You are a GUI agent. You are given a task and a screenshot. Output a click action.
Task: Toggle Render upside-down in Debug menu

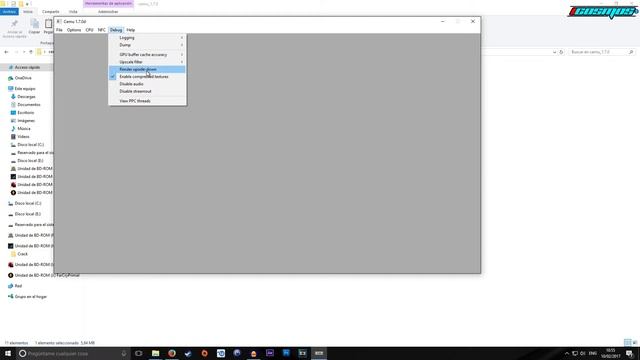coord(147,69)
